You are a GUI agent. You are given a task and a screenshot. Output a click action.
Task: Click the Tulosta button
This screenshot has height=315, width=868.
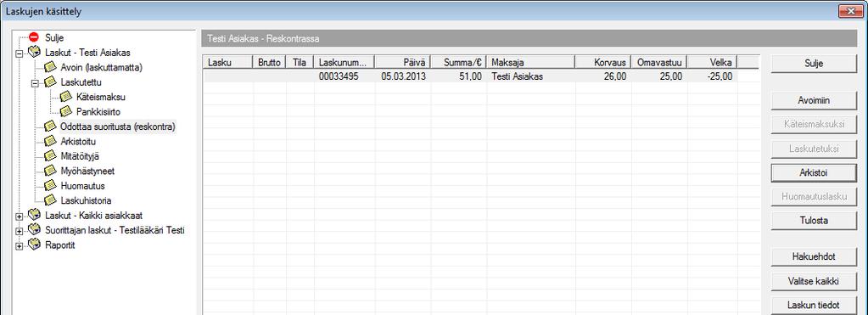(x=813, y=221)
